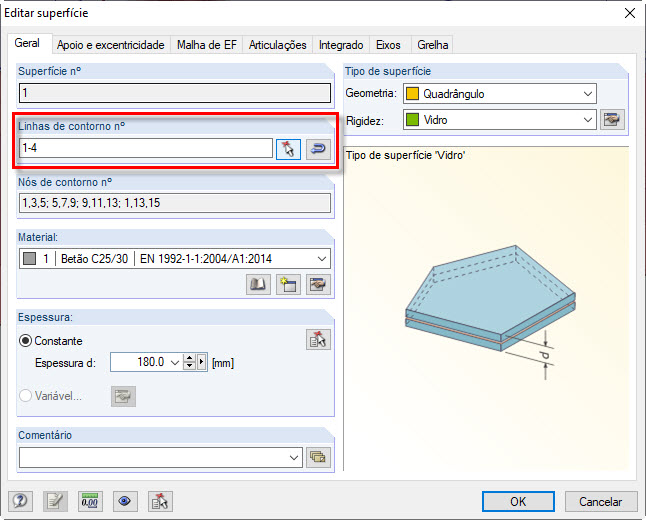Switch to the Articulações tab

click(x=278, y=45)
